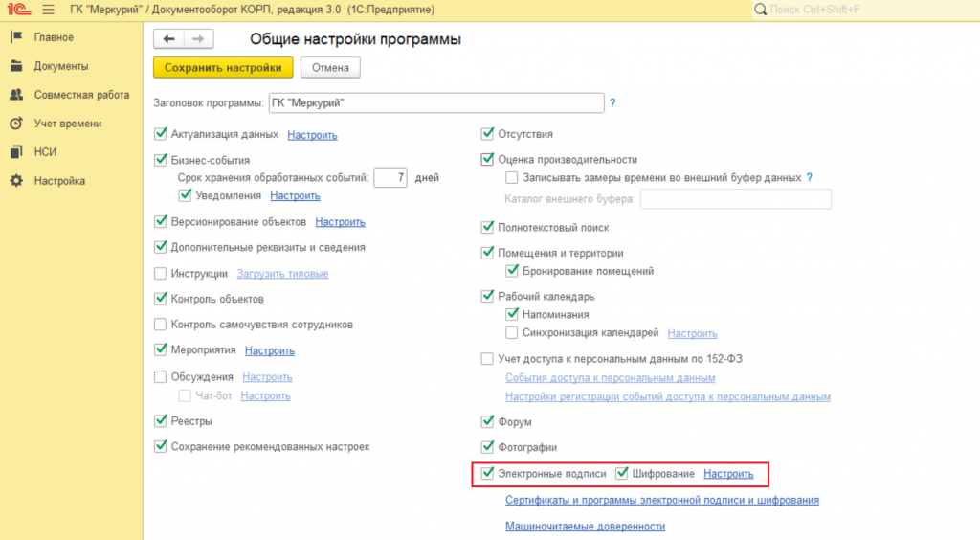Click the 1C logo icon

(x=18, y=10)
